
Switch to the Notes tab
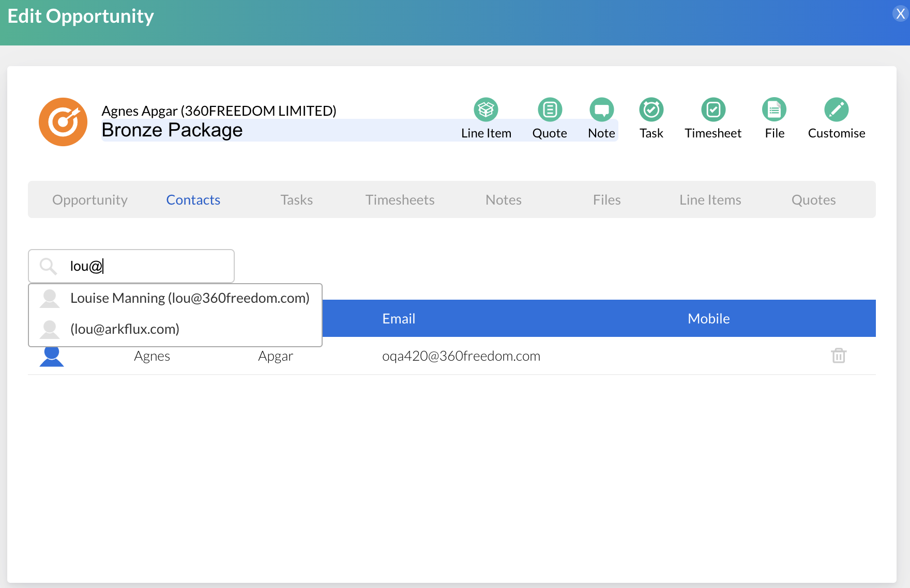(x=503, y=199)
